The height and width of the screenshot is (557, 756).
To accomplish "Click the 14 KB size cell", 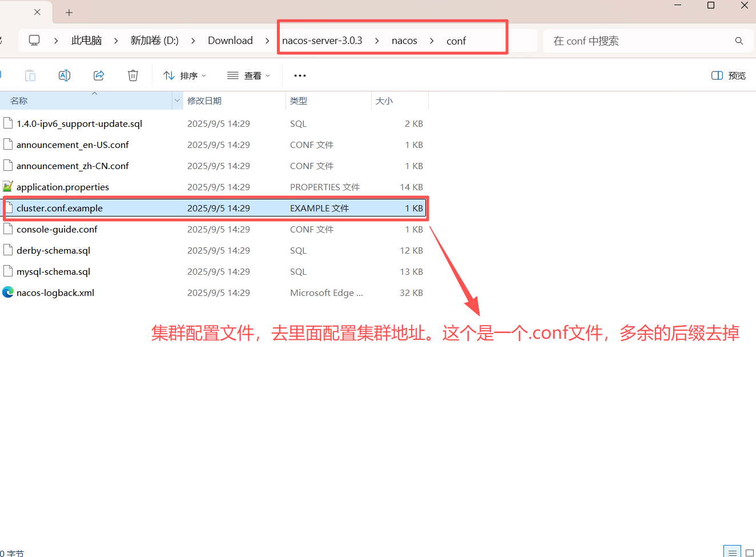I will tap(411, 187).
